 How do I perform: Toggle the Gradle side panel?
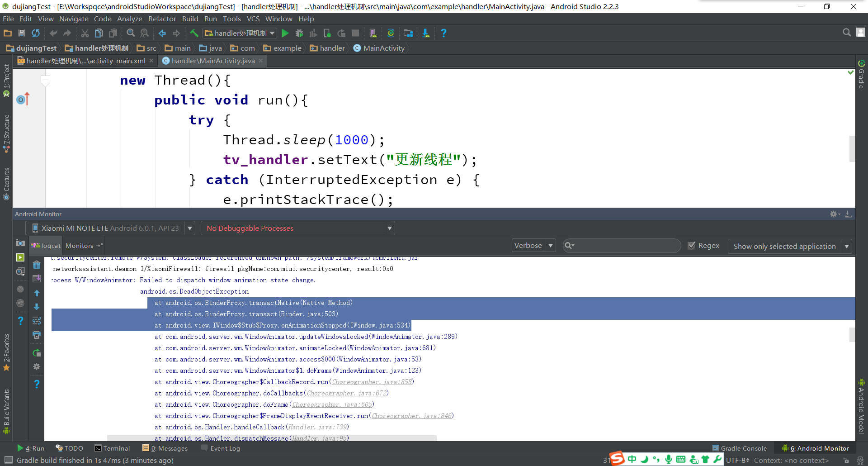click(x=861, y=74)
